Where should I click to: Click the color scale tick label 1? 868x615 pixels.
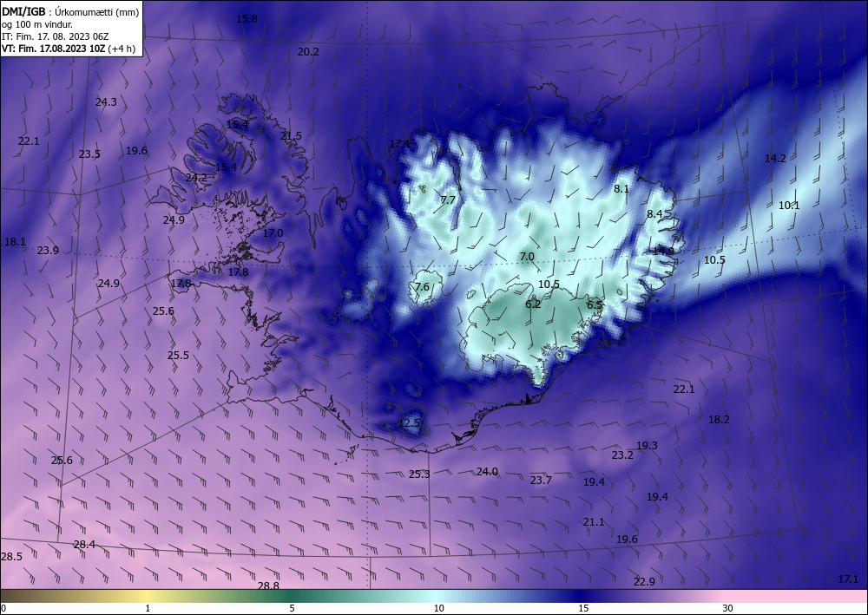pyautogui.click(x=148, y=608)
